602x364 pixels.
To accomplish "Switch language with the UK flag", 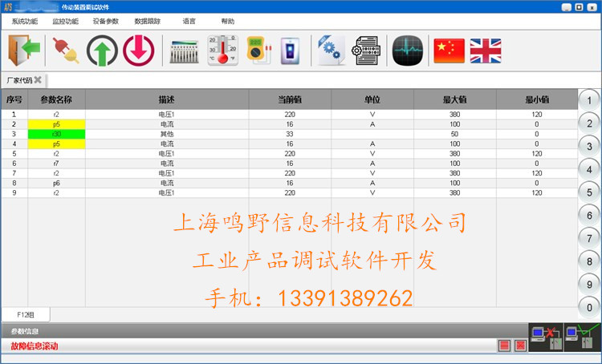I will click(x=486, y=51).
